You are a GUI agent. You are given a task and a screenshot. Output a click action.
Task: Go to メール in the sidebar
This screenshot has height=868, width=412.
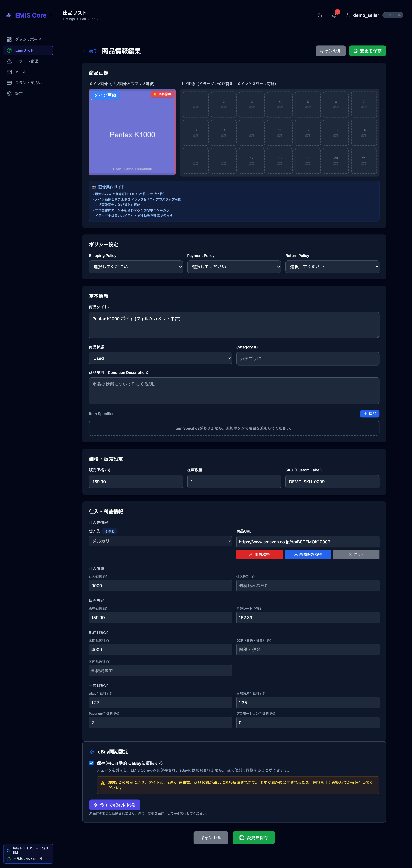click(28, 72)
